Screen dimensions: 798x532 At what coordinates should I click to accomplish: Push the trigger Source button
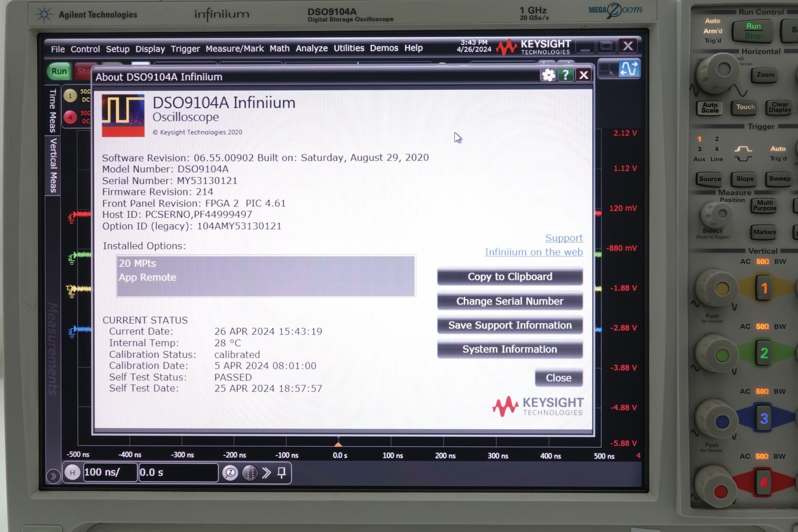[x=710, y=179]
